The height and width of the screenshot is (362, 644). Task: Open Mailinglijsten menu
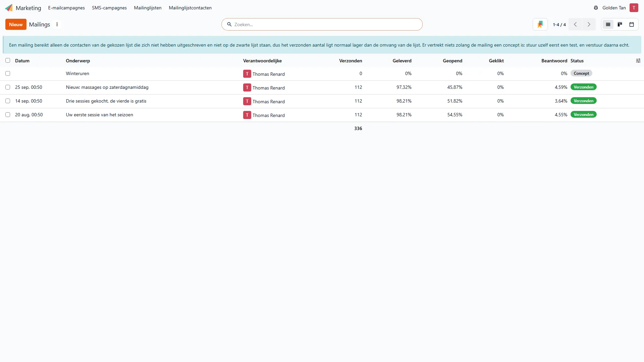point(148,8)
